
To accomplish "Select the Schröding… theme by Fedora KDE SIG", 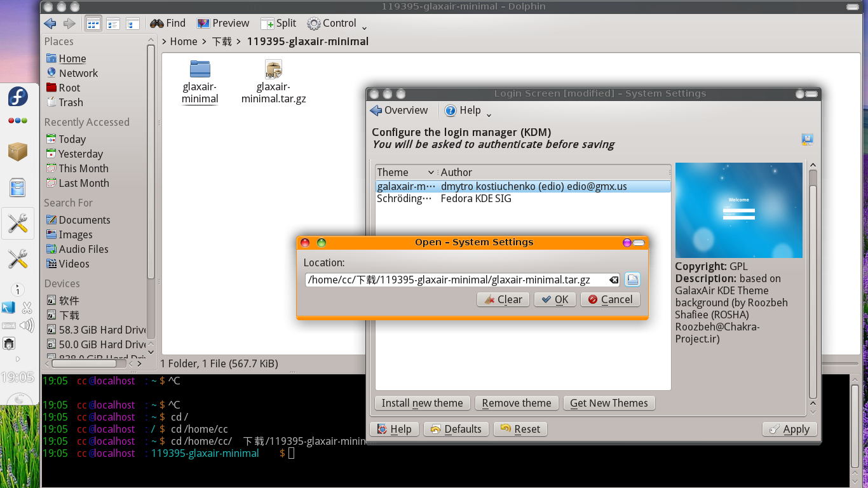I will (523, 198).
